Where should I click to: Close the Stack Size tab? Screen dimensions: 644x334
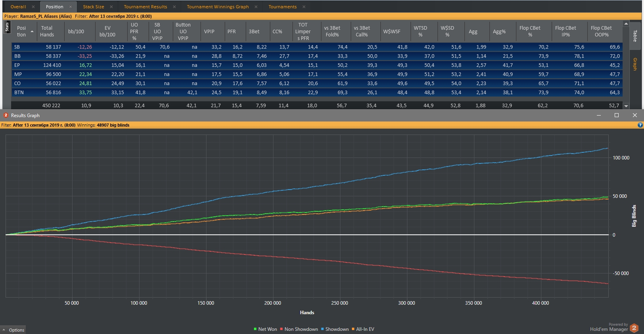[x=111, y=7]
